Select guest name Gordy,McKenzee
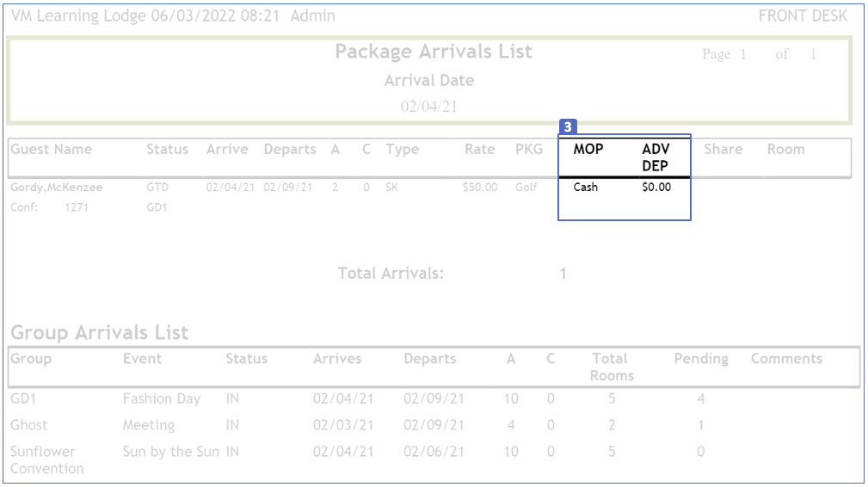868x487 pixels. pos(56,187)
